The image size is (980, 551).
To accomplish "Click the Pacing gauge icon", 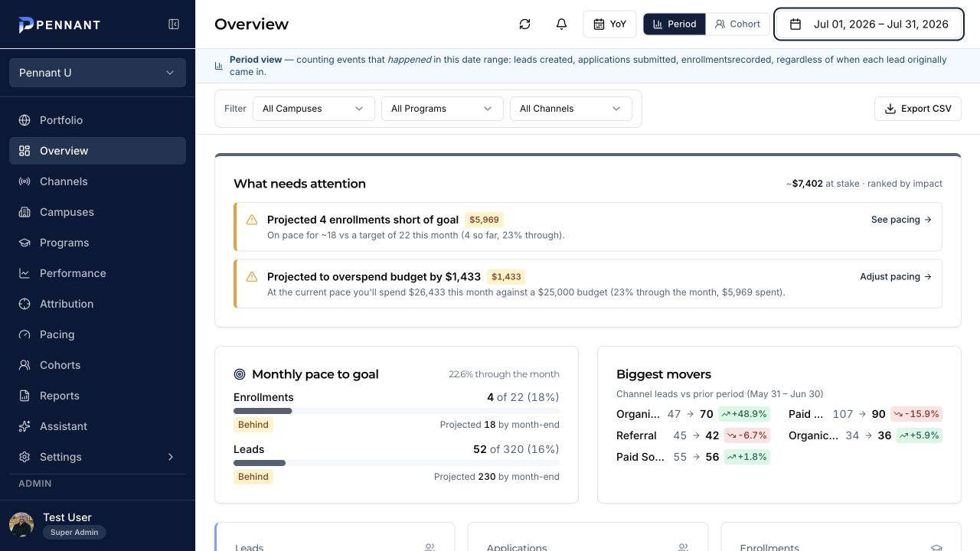I will [24, 334].
